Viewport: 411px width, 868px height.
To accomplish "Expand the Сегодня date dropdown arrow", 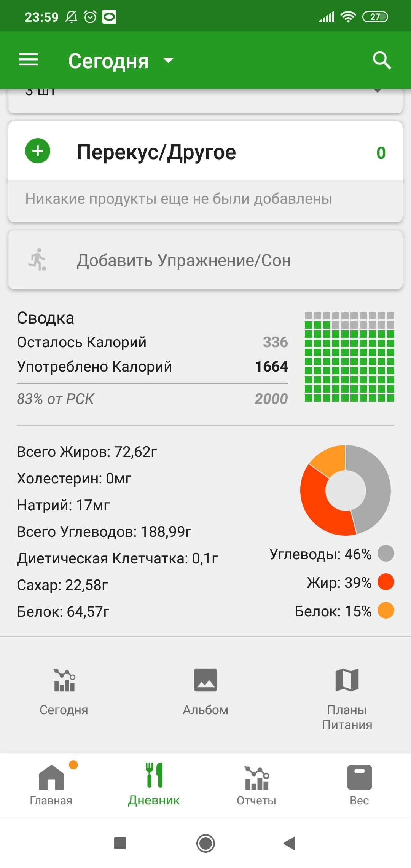I will (x=168, y=61).
